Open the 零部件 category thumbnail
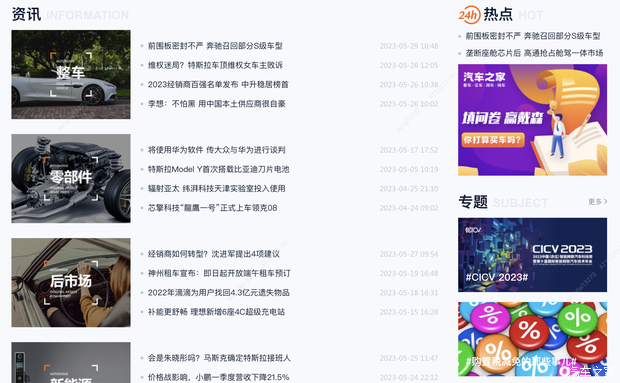Image resolution: width=620 pixels, height=383 pixels. (x=71, y=178)
